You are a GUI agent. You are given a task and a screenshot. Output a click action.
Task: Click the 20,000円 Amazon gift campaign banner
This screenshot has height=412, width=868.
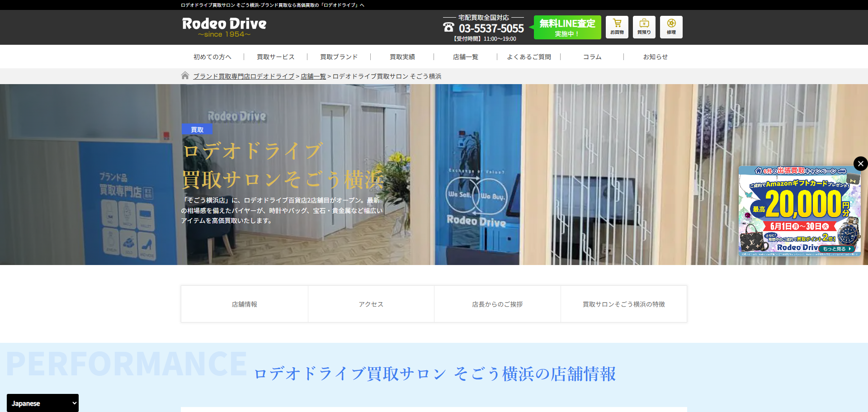click(799, 211)
